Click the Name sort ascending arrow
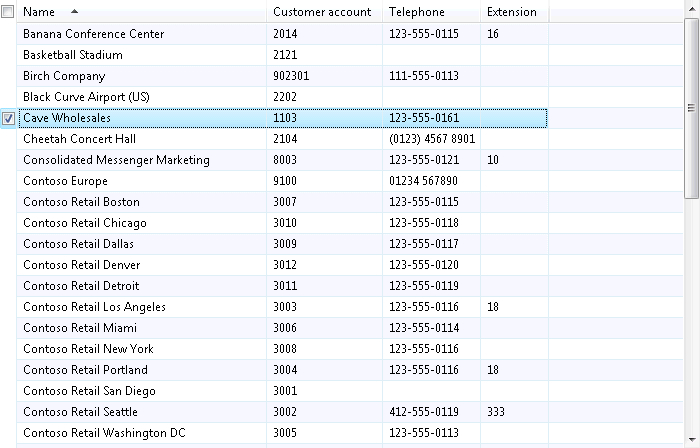This screenshot has width=700, height=448. [75, 12]
